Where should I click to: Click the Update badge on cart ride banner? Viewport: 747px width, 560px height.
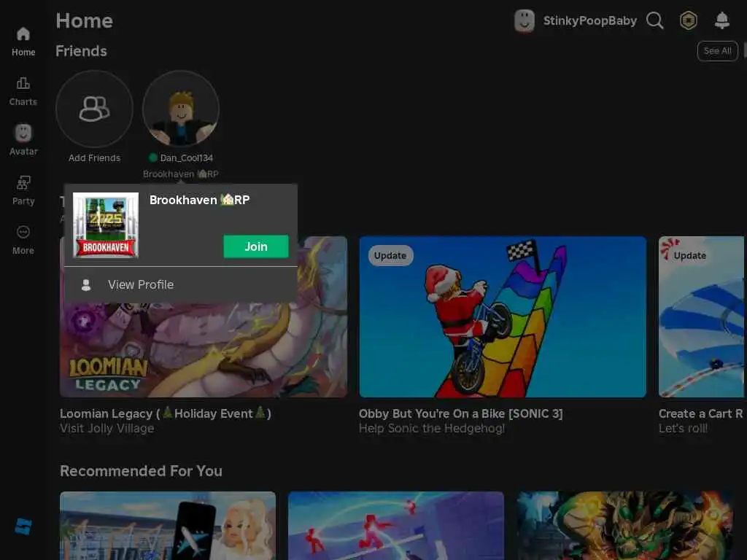coord(689,256)
